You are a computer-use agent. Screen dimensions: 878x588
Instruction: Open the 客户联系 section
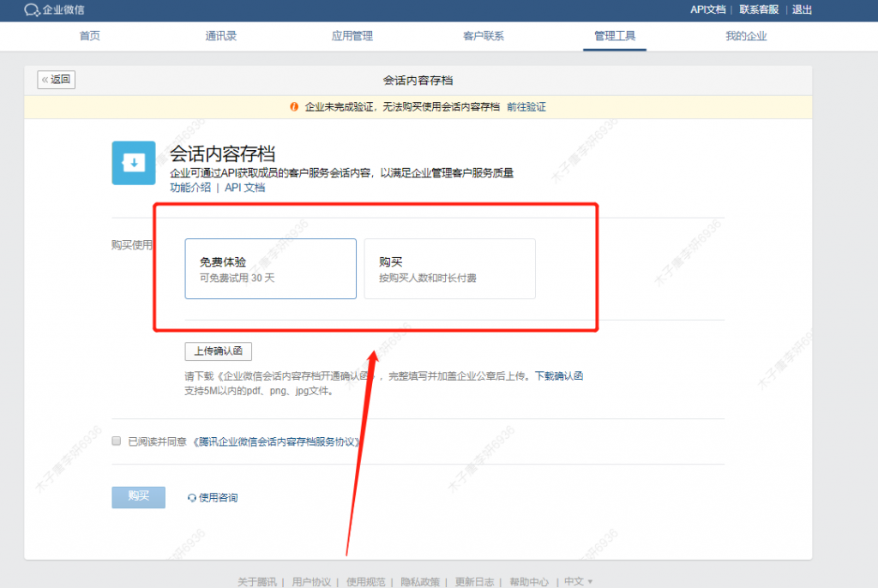(x=483, y=36)
